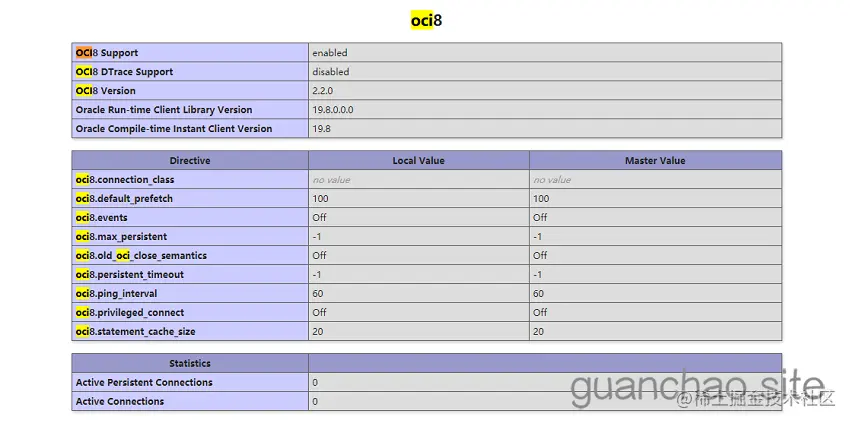
Task: Click master value 20 of statement_cache_size
Action: coord(538,331)
